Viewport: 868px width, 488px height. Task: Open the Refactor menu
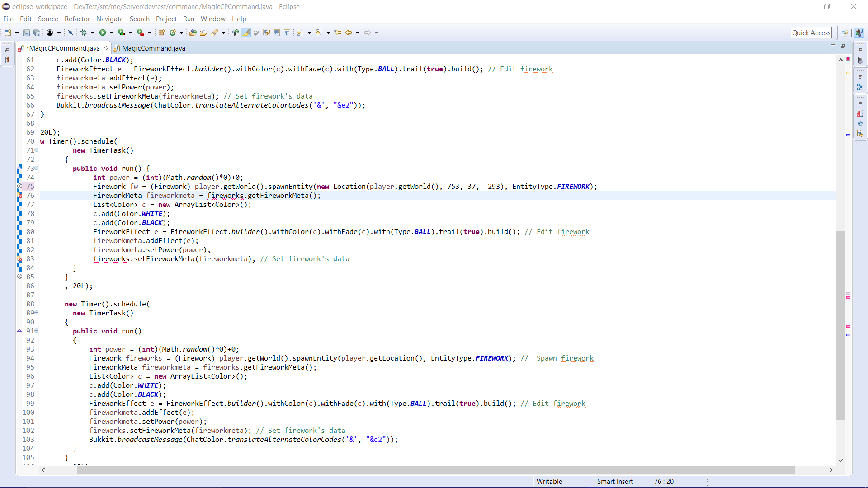pos(77,19)
